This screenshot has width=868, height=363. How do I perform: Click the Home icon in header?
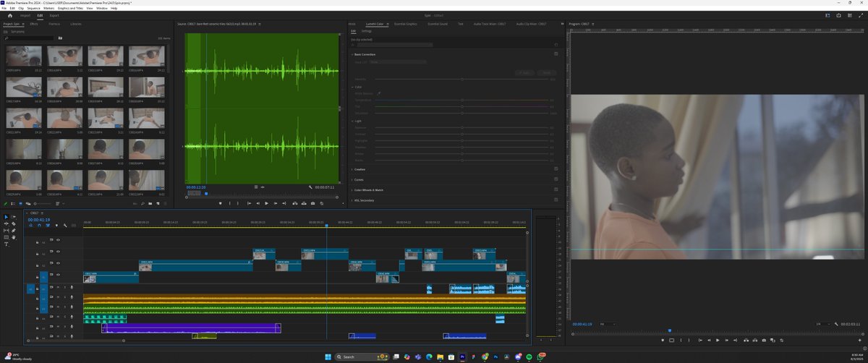coord(9,15)
